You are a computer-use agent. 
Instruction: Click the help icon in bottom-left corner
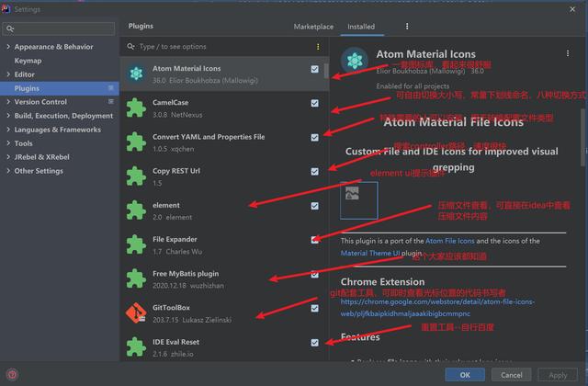12,374
